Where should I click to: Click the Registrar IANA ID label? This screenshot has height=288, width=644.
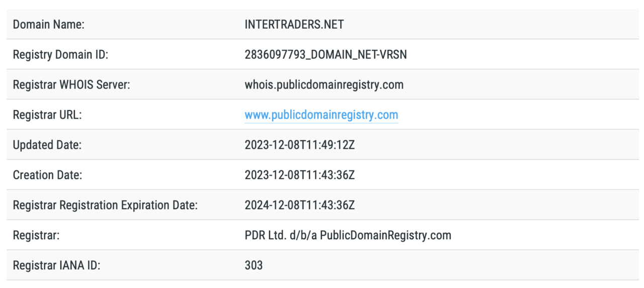click(x=56, y=265)
